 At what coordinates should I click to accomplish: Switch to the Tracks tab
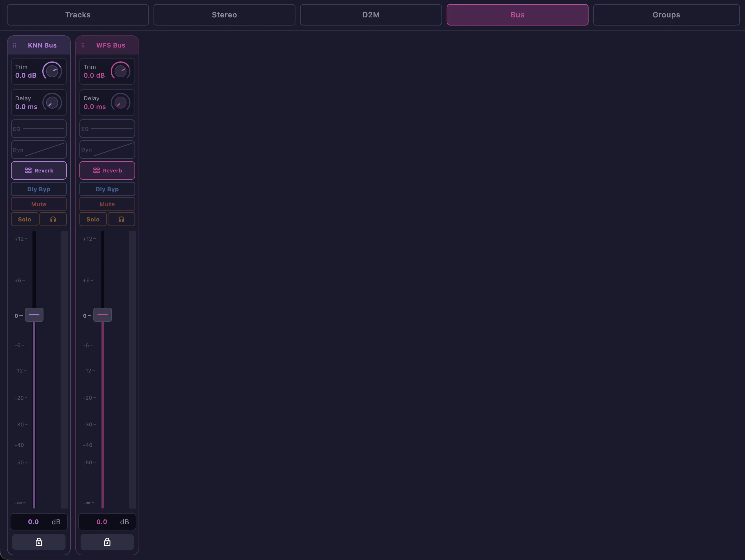[78, 15]
